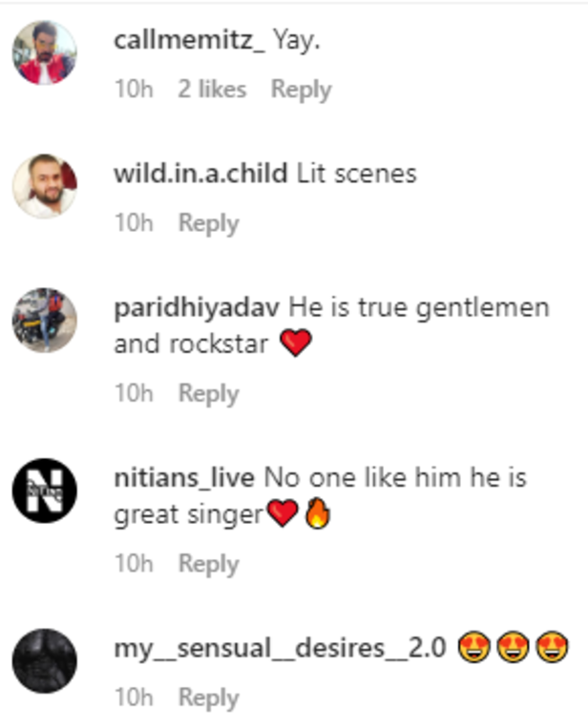
Task: Visit the nitians_live username link
Action: coord(184,478)
